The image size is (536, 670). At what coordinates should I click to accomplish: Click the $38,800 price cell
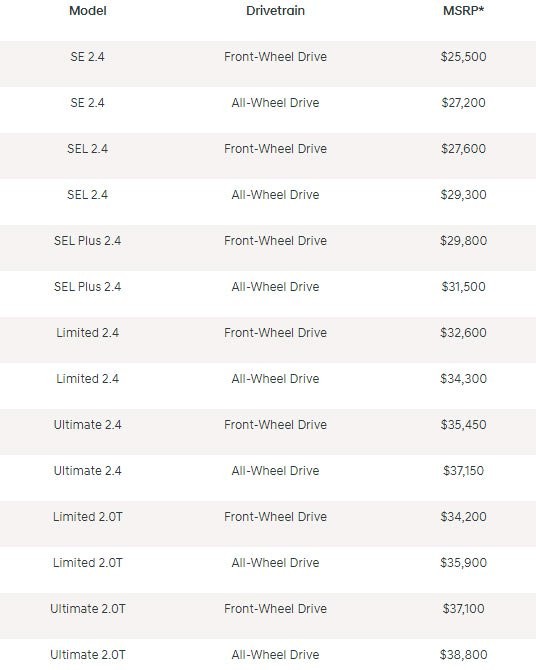click(x=463, y=655)
